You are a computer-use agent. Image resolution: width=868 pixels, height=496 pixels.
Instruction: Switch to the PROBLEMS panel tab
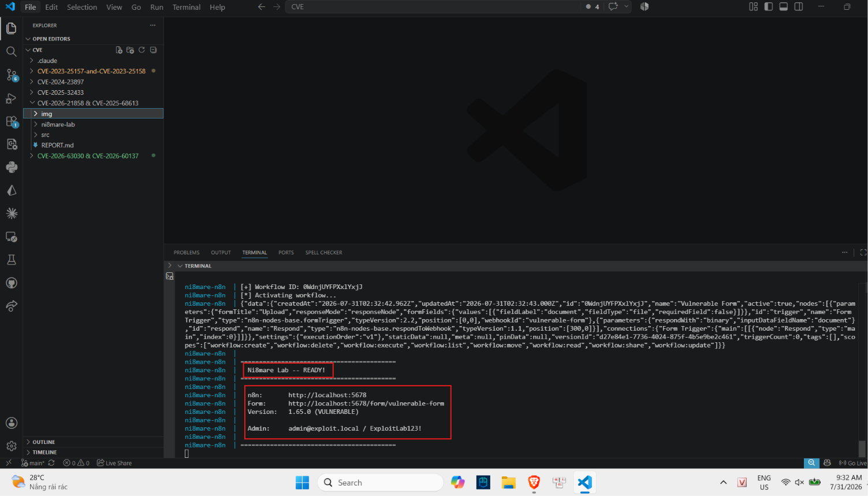click(x=187, y=253)
